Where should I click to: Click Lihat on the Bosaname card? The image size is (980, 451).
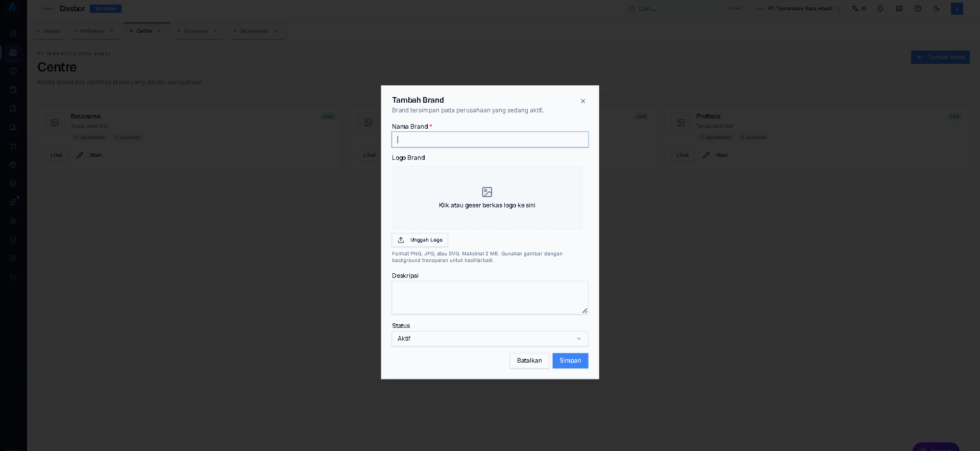[x=57, y=155]
